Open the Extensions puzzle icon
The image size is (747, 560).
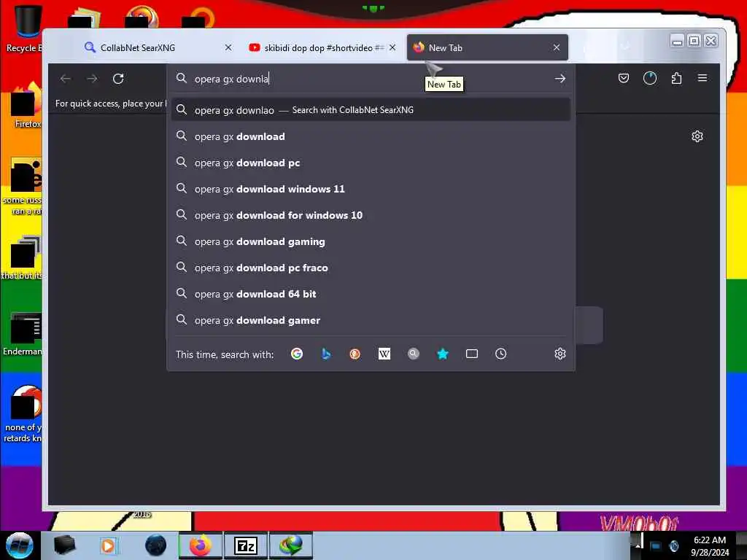pos(676,78)
